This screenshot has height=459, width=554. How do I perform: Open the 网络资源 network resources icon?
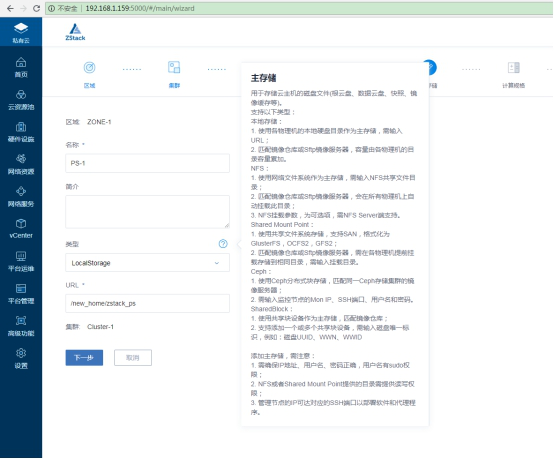click(x=21, y=159)
